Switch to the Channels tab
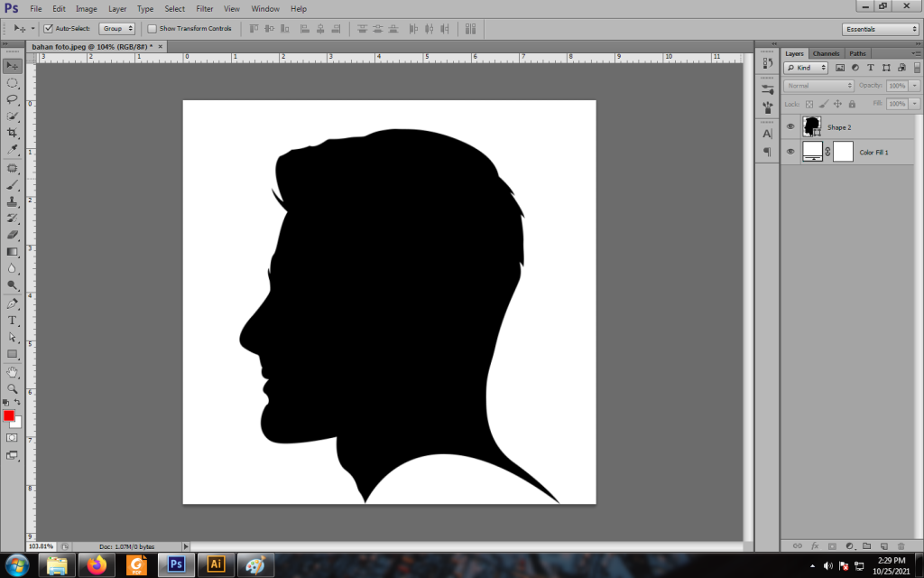Viewport: 924px width, 578px height. (x=826, y=53)
